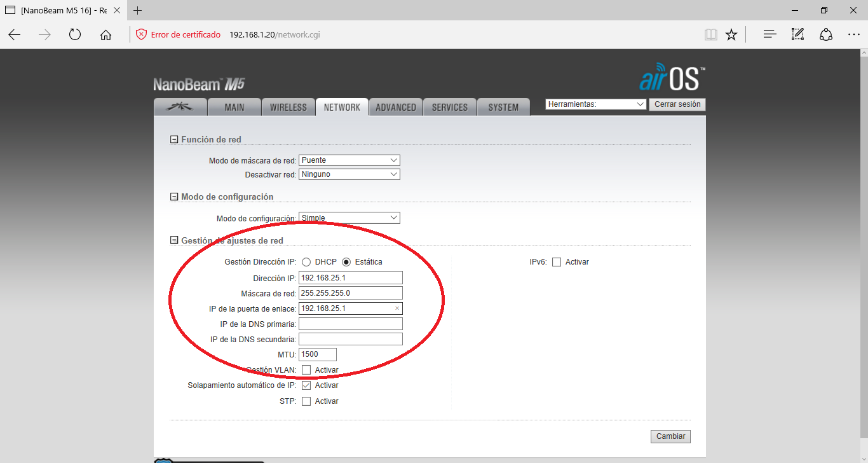Click the airOS logo
Viewport: 868px width, 463px height.
672,77
